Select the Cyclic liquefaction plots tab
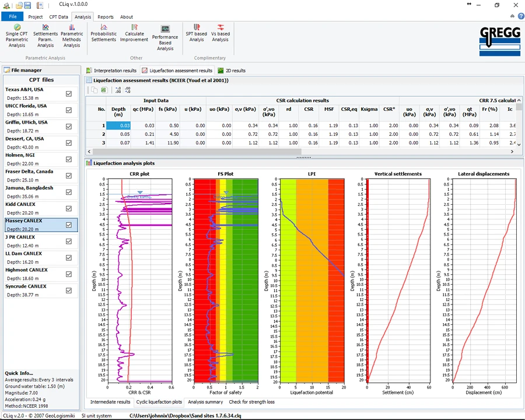This screenshot has width=525, height=420. [159, 402]
